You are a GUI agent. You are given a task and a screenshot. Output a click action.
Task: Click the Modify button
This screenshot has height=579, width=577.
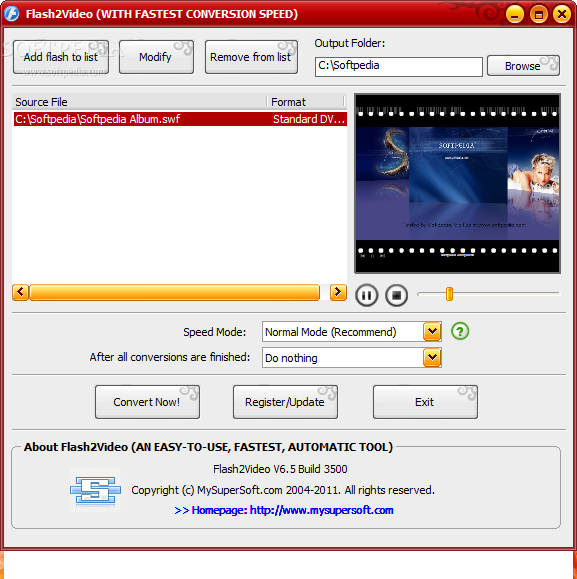pos(156,57)
